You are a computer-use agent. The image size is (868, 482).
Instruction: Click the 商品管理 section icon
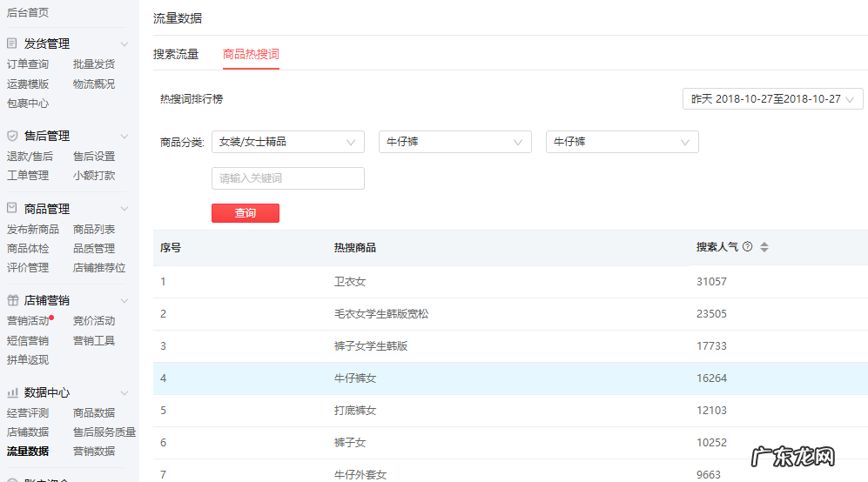click(x=12, y=208)
